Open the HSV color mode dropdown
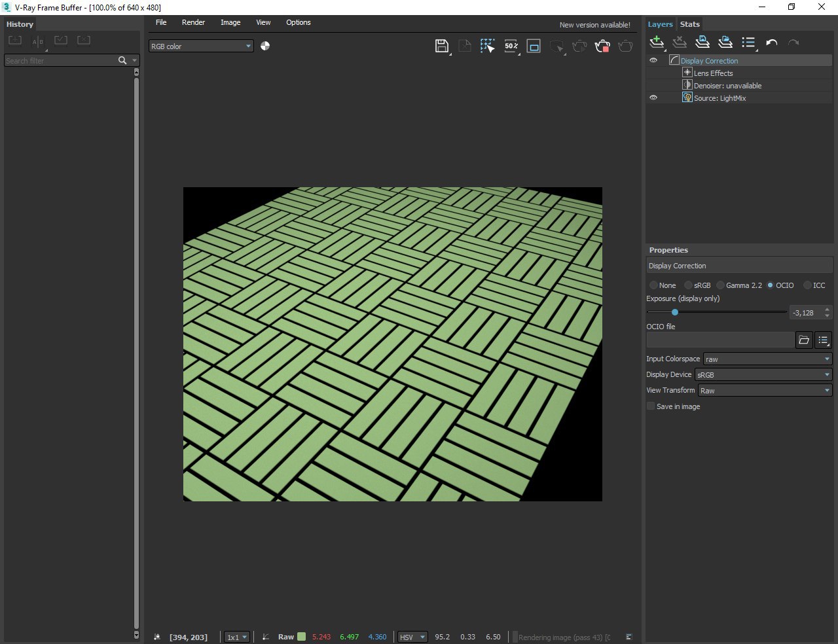This screenshot has height=644, width=838. (x=412, y=637)
